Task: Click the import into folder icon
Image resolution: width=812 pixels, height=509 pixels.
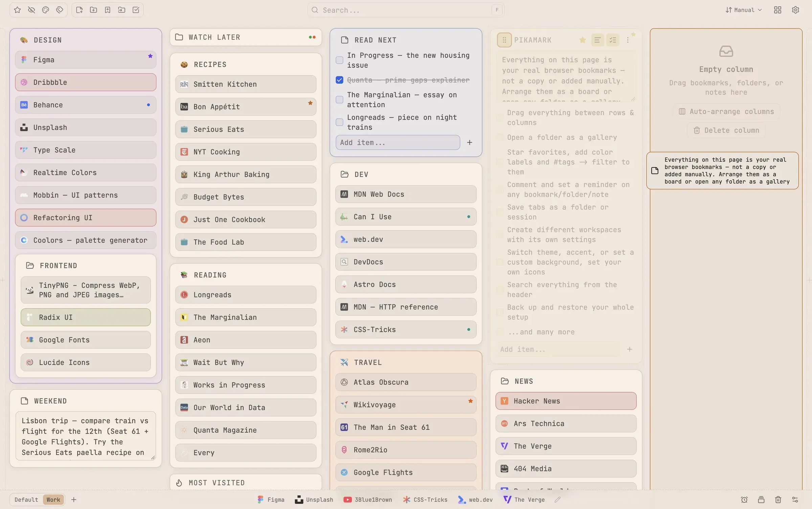Action: [122, 10]
